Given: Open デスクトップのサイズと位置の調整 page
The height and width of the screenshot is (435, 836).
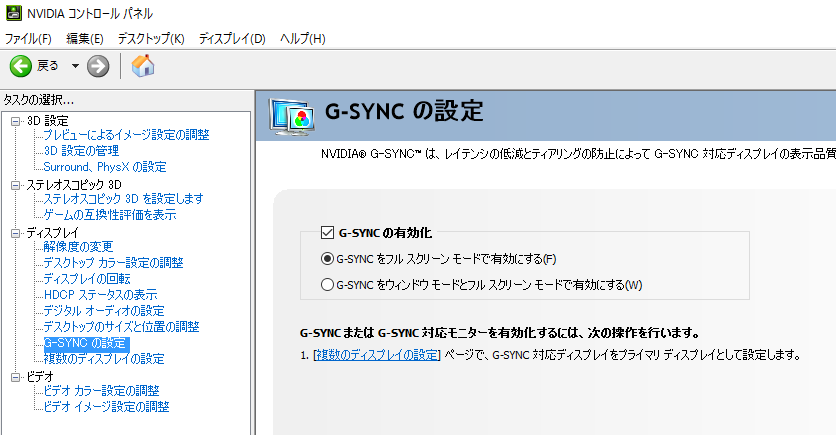Looking at the screenshot, I should pyautogui.click(x=122, y=327).
